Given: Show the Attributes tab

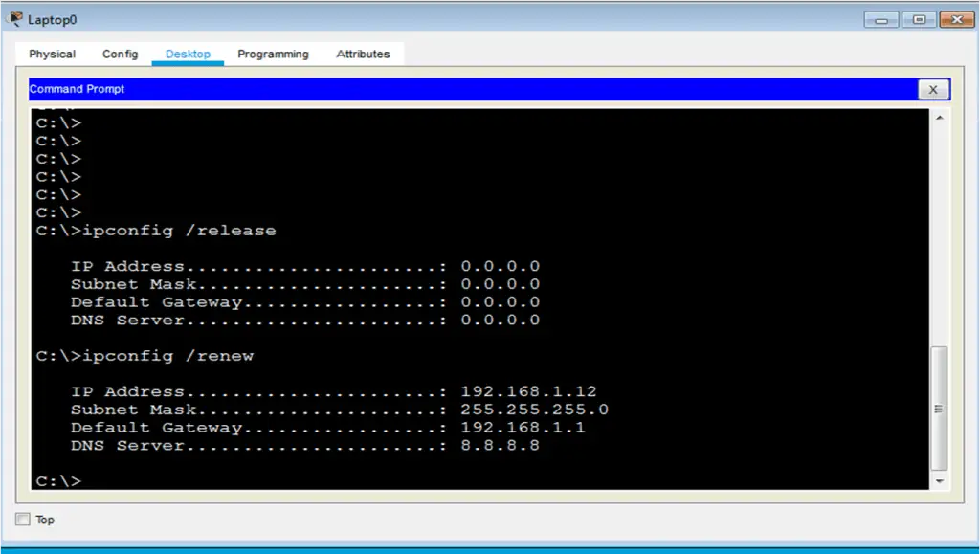Looking at the screenshot, I should (x=363, y=55).
